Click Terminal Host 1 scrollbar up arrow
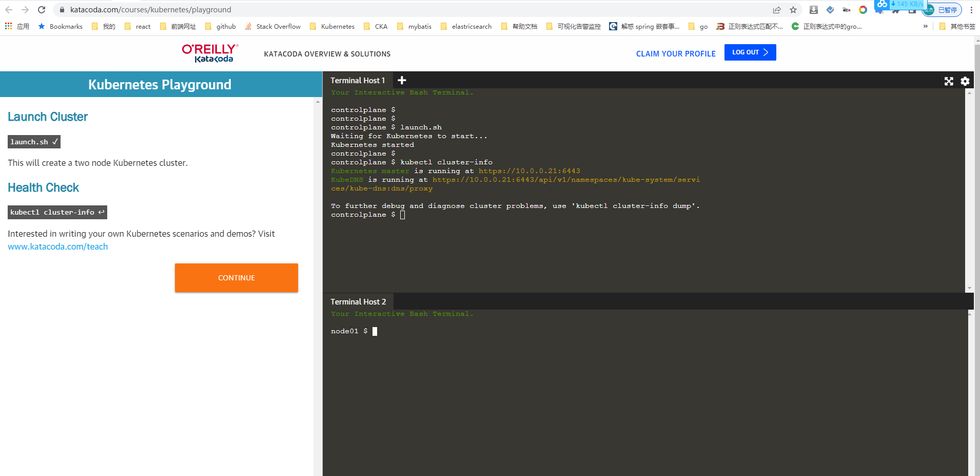 click(969, 93)
